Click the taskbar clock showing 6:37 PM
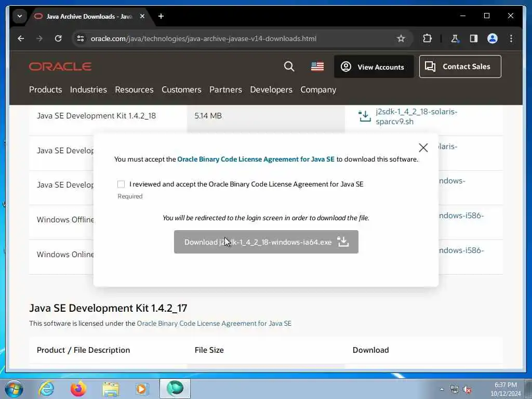The height and width of the screenshot is (399, 532). tap(506, 389)
